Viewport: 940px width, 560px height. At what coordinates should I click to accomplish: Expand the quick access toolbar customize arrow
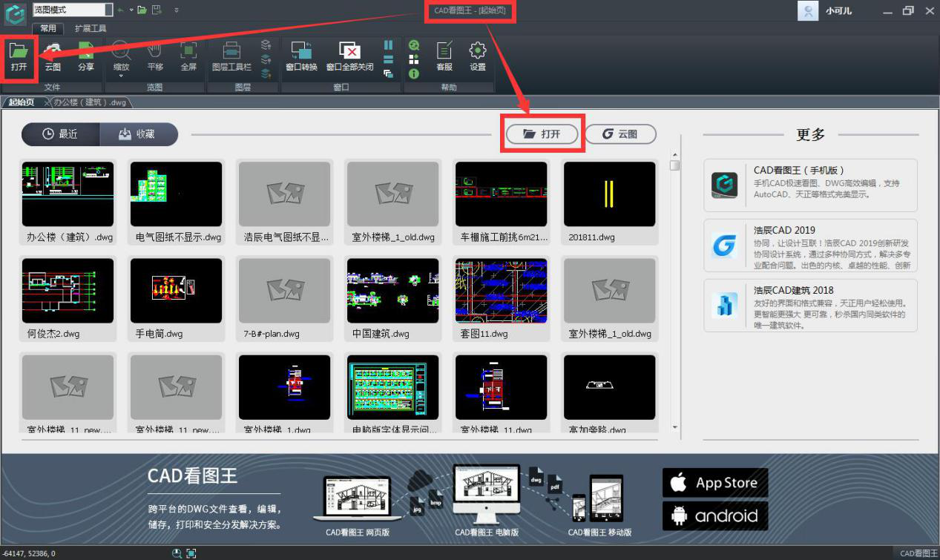177,10
